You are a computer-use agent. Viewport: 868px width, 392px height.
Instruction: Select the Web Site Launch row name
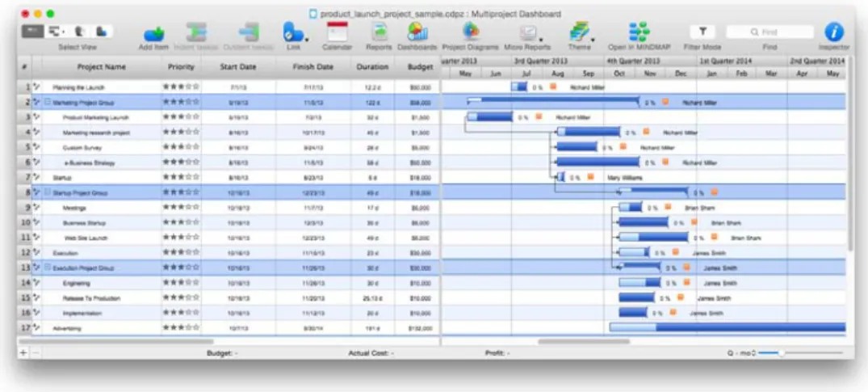click(86, 238)
